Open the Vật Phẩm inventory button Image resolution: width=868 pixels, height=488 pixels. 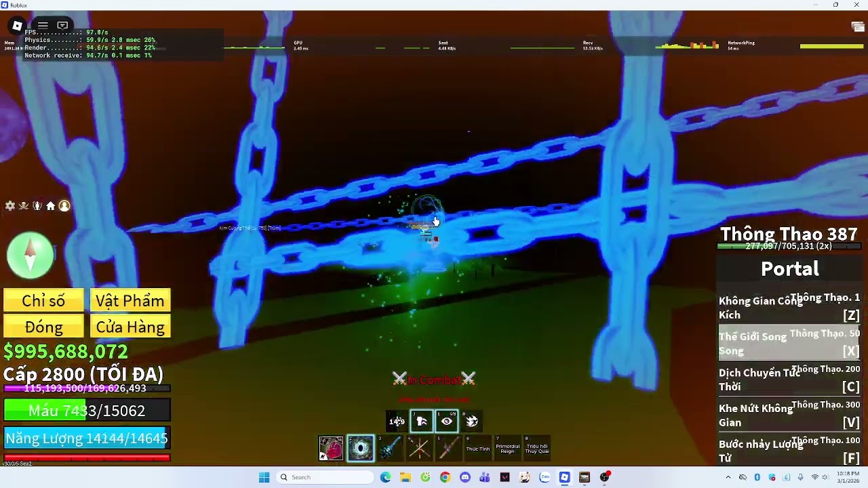pos(130,300)
